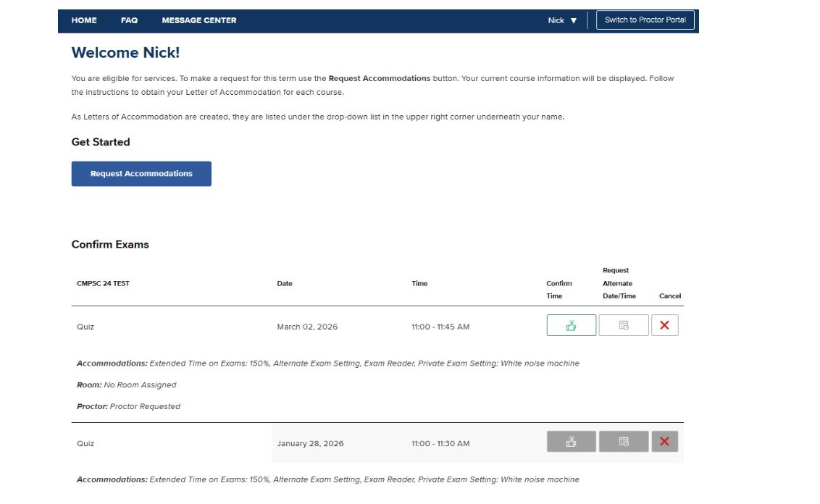Request alternate date for the March 02 Quiz
Screen dimensions: 820x504
tap(624, 325)
